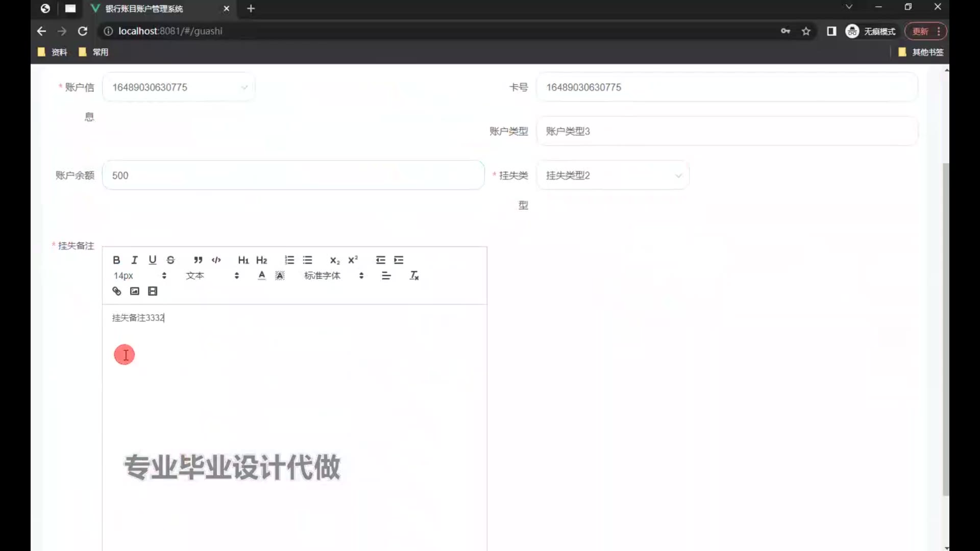Create an ordered numbered list
The height and width of the screenshot is (551, 980).
click(x=289, y=260)
